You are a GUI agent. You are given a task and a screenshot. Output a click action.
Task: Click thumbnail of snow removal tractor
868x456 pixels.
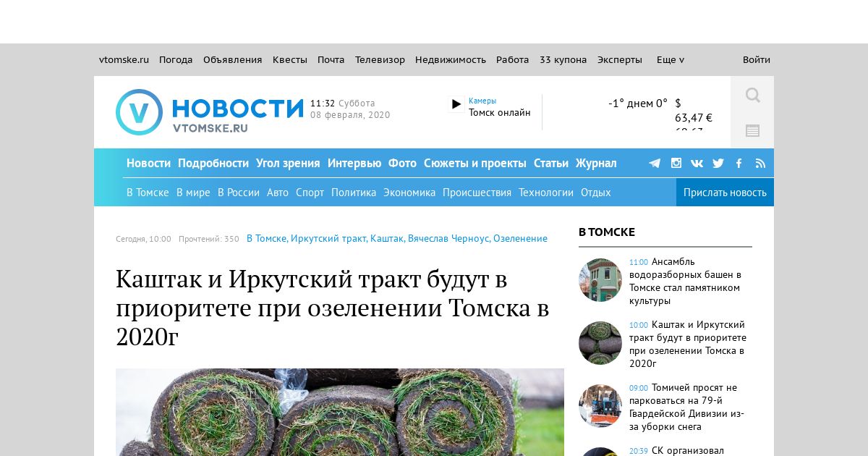click(600, 406)
